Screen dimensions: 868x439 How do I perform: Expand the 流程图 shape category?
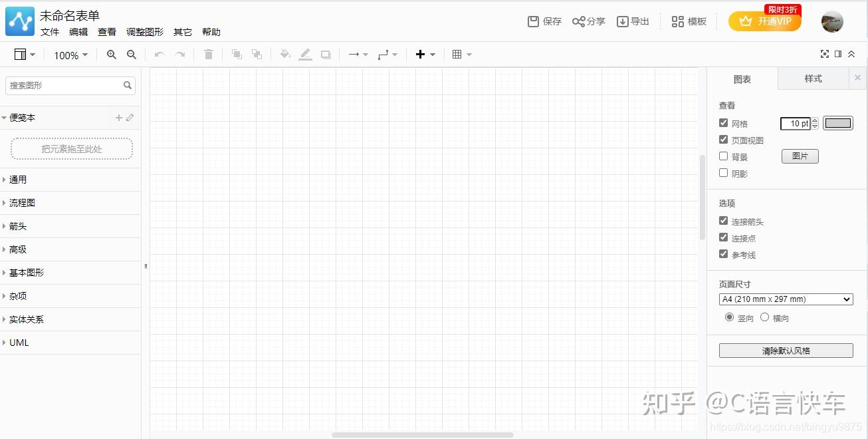[x=70, y=203]
